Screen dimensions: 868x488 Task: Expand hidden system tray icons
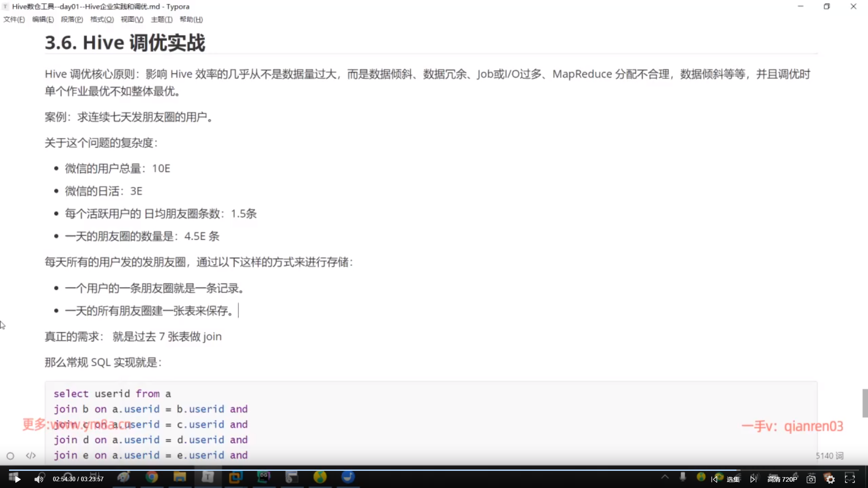click(665, 477)
